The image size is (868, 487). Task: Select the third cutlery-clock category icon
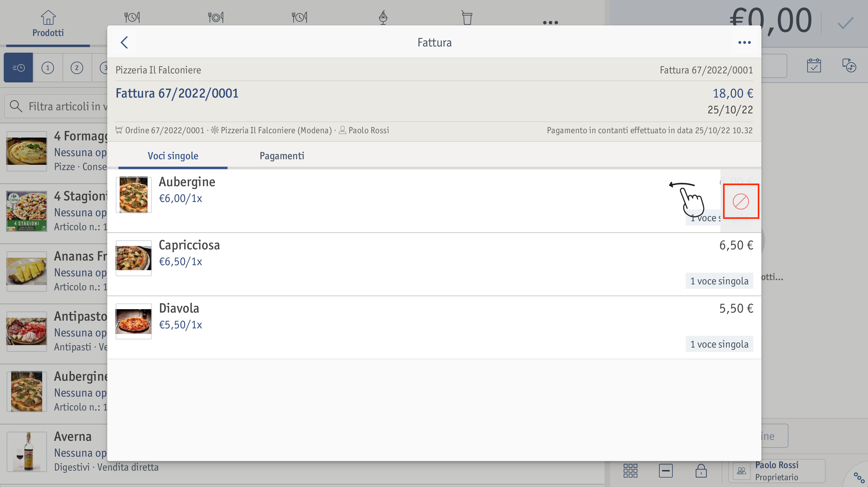coord(299,17)
